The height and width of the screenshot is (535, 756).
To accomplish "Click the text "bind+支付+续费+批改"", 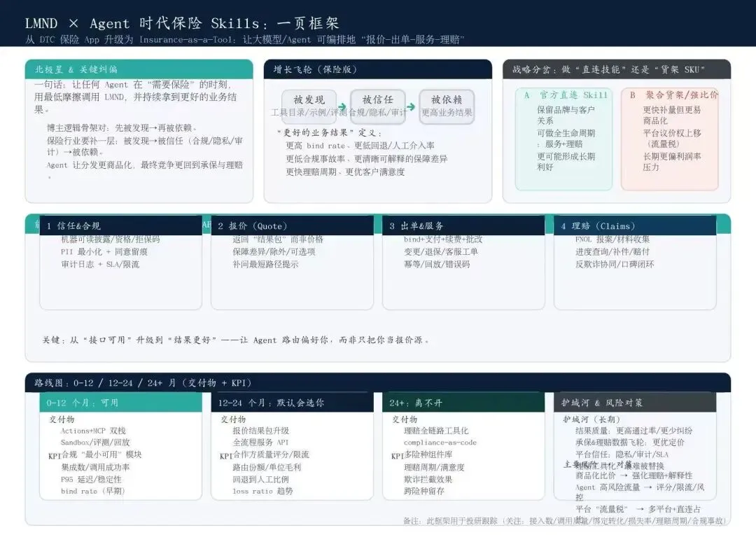I will (x=443, y=239).
